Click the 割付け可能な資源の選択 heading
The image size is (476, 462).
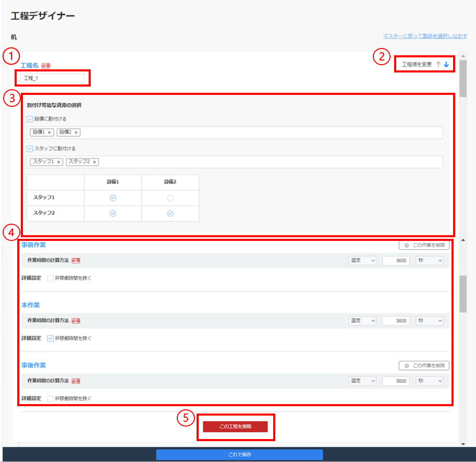[54, 105]
